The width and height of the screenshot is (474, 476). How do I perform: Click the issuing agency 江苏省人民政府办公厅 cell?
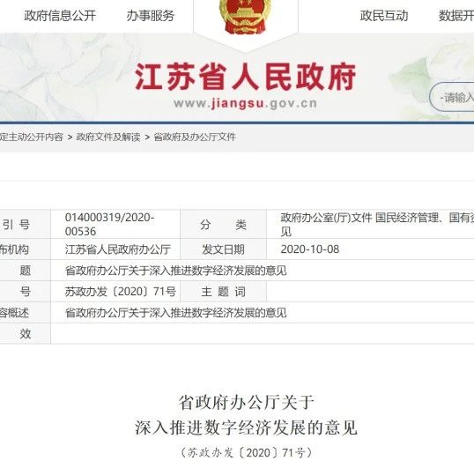point(115,249)
